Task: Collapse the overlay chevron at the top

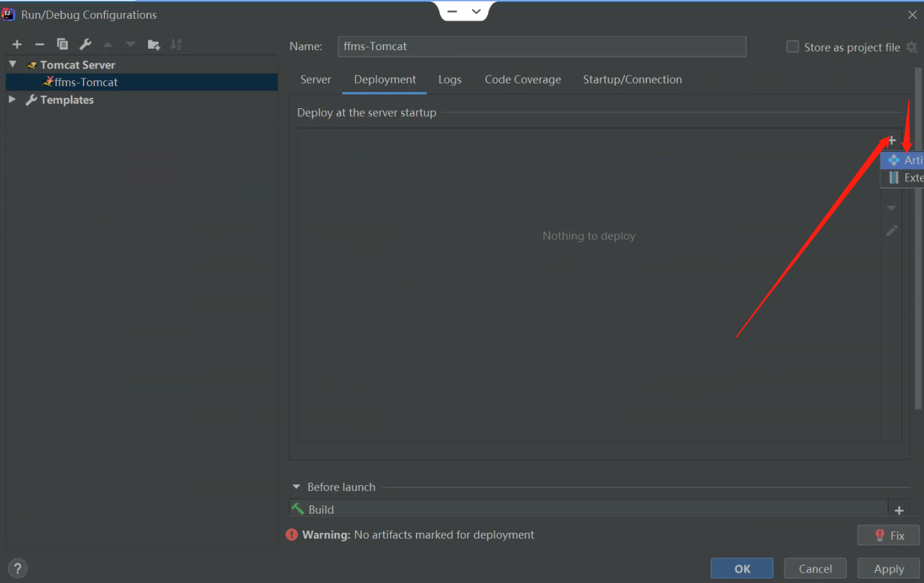Action: (476, 11)
